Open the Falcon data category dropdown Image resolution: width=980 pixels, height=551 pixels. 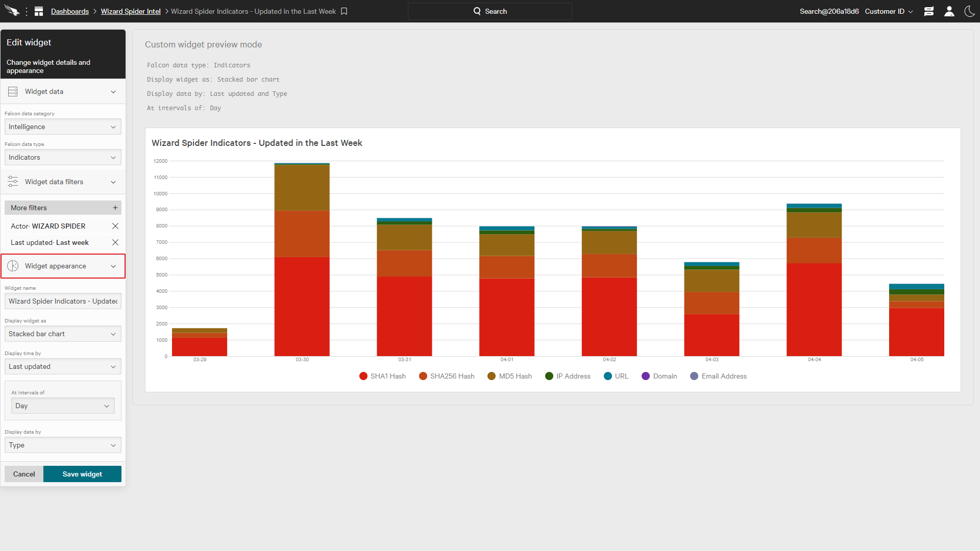point(63,127)
